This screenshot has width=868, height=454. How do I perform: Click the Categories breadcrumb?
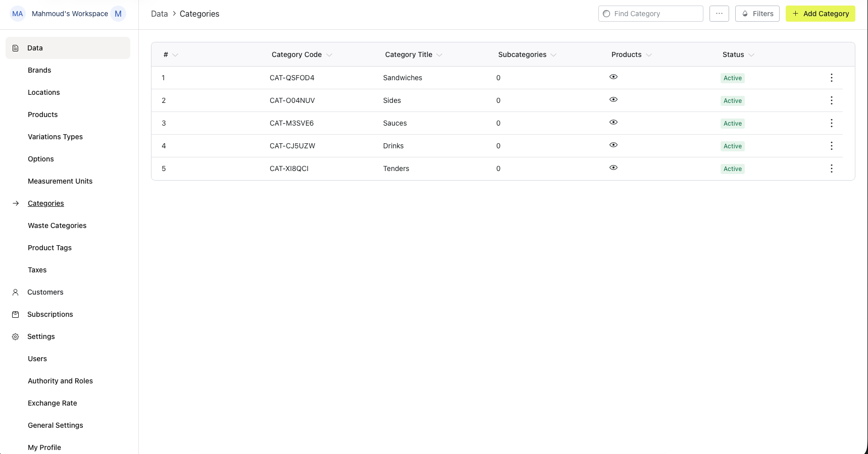(199, 14)
